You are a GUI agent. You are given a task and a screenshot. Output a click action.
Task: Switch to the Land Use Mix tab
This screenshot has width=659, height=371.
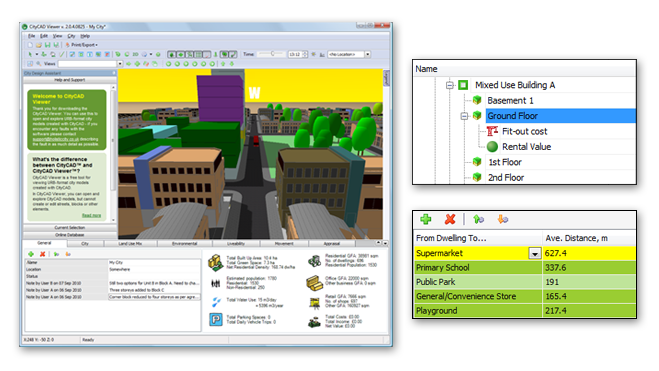click(130, 244)
